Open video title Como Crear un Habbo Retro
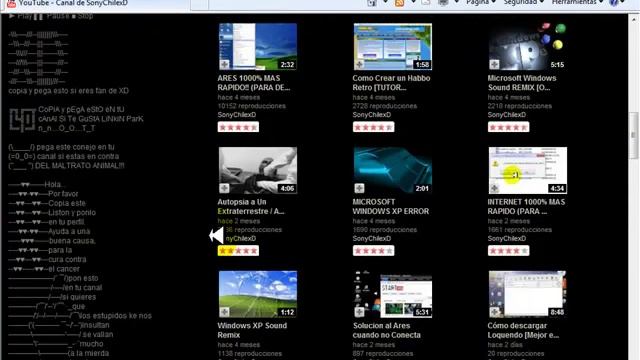 pyautogui.click(x=391, y=83)
